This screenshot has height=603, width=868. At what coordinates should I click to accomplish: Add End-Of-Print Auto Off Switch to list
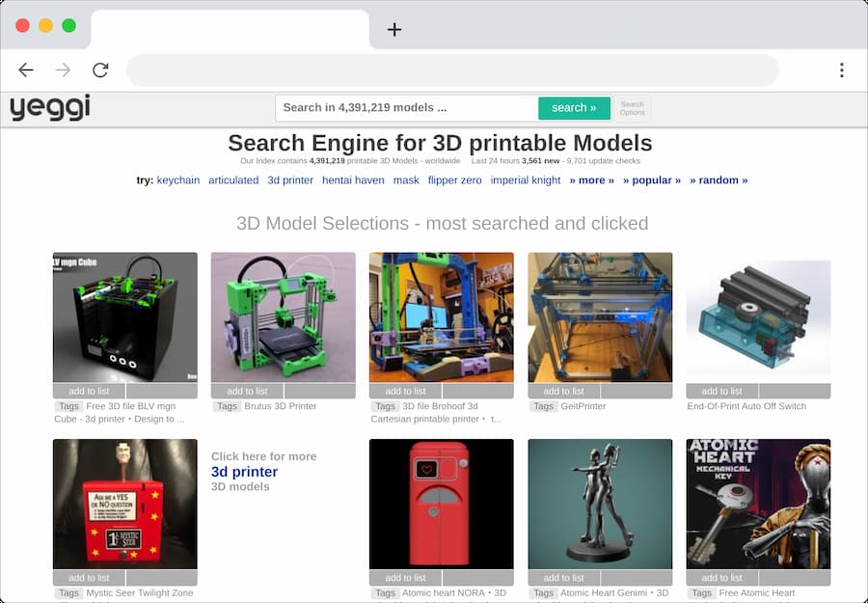tap(722, 391)
